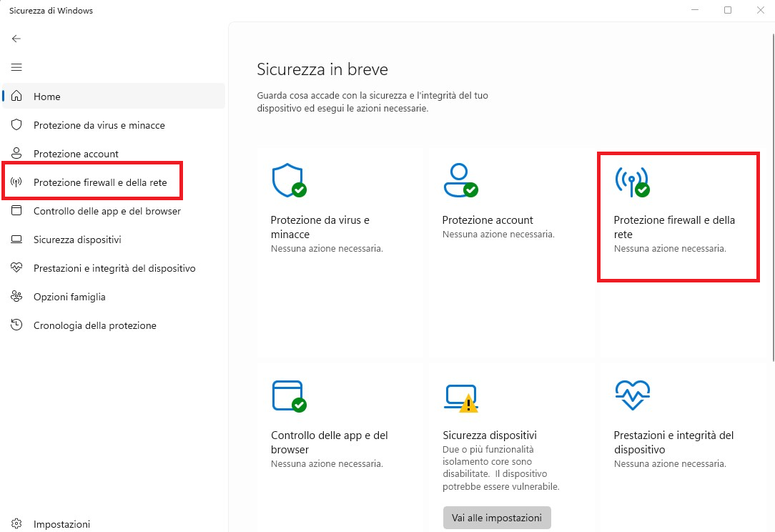The width and height of the screenshot is (775, 532).
Task: Click the heart icon for Prestazioni e integrità in sidebar
Action: [16, 268]
